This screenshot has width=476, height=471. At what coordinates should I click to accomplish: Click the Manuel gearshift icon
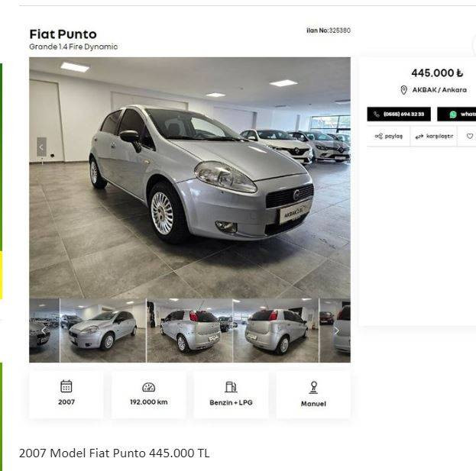pos(313,387)
